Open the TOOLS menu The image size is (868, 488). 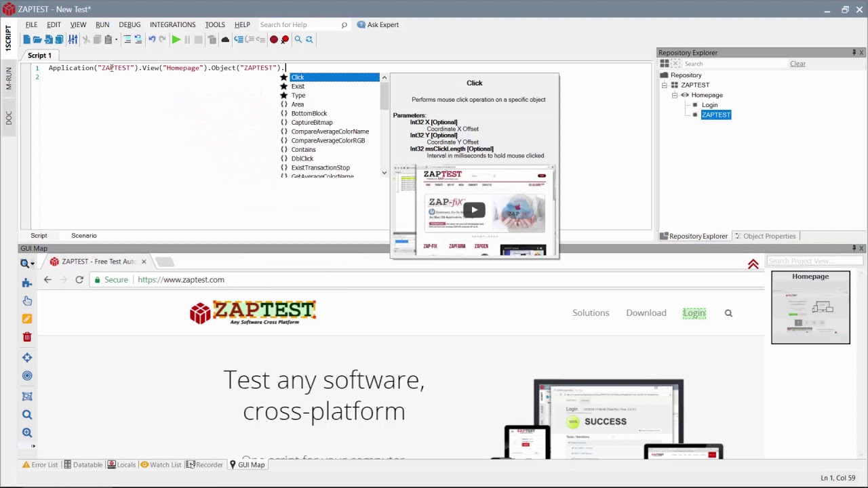[x=215, y=24]
